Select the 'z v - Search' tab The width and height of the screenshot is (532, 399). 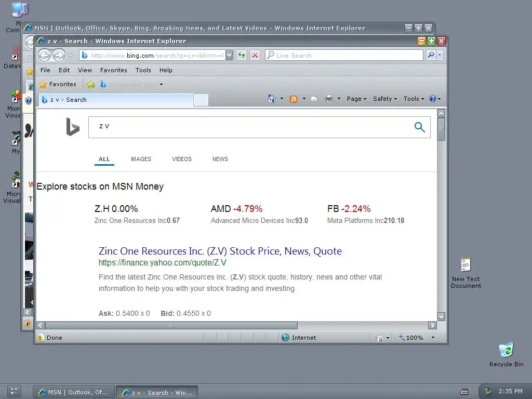[115, 100]
